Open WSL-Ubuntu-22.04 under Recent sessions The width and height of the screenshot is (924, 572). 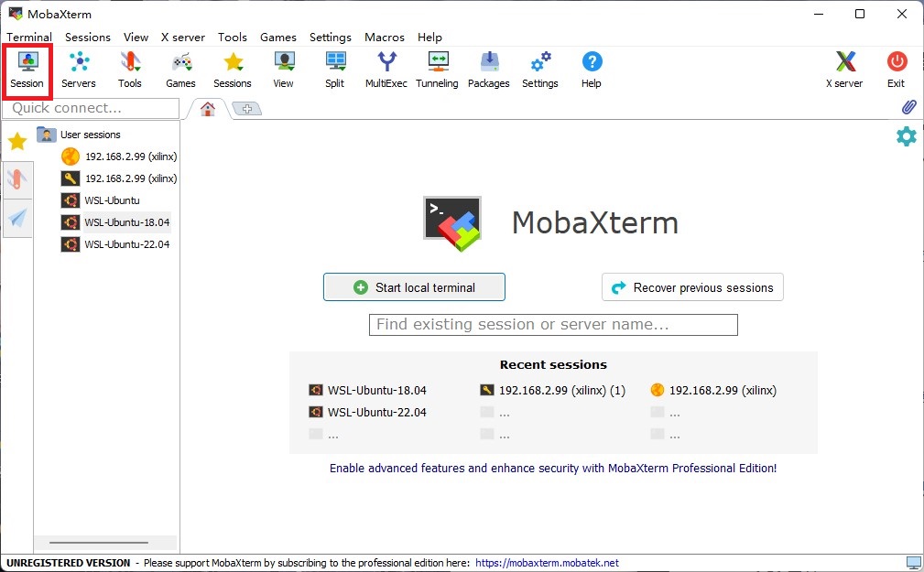pos(368,413)
